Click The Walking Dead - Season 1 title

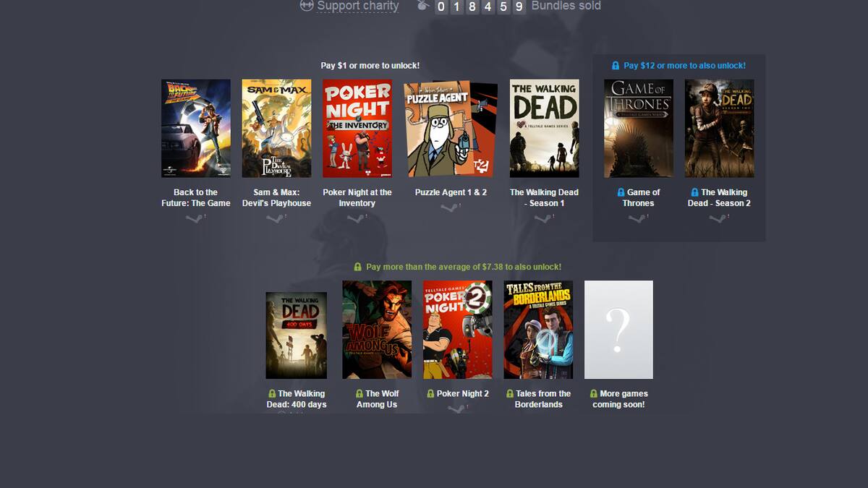pyautogui.click(x=544, y=197)
